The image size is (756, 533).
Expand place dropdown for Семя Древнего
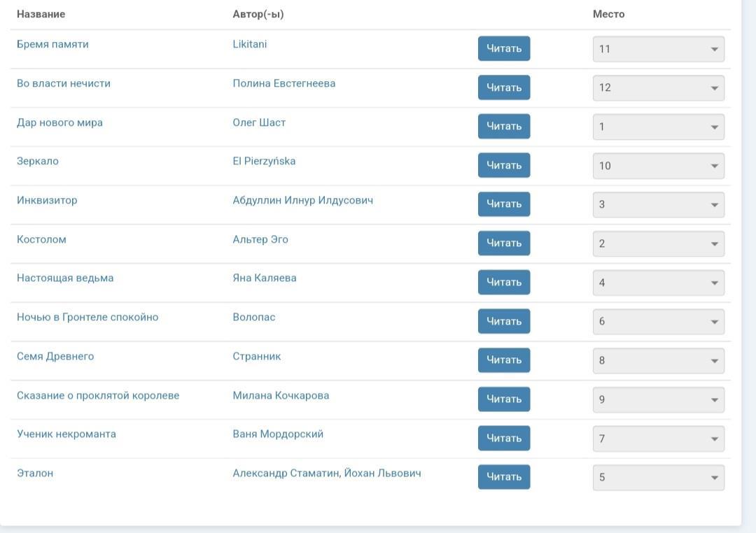point(658,360)
